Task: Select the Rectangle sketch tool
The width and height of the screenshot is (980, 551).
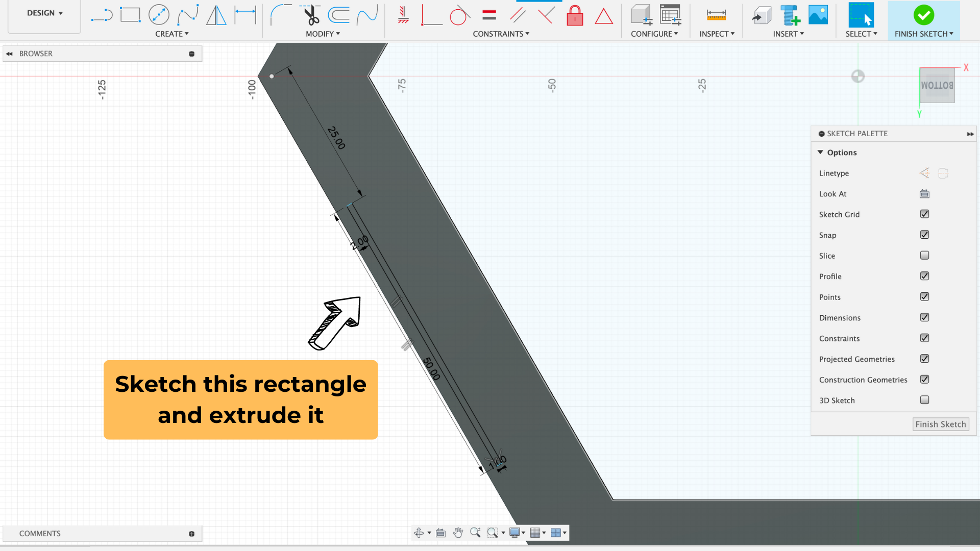Action: point(130,15)
